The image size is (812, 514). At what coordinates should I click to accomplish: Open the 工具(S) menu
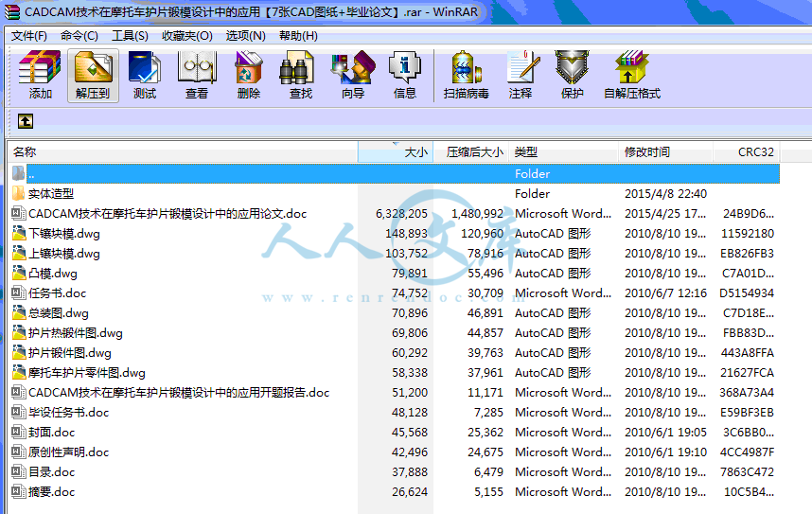click(130, 36)
